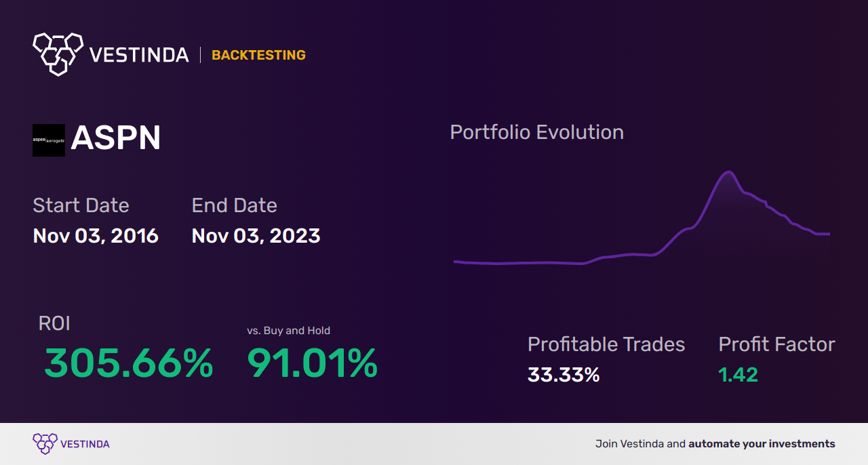Click the small Vestinda footer logo icon
The height and width of the screenshot is (465, 868).
(45, 443)
